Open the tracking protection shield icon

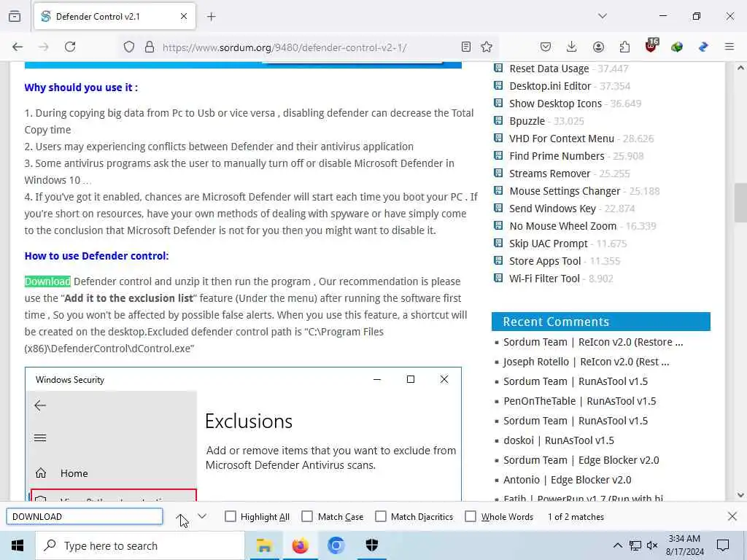click(x=129, y=47)
